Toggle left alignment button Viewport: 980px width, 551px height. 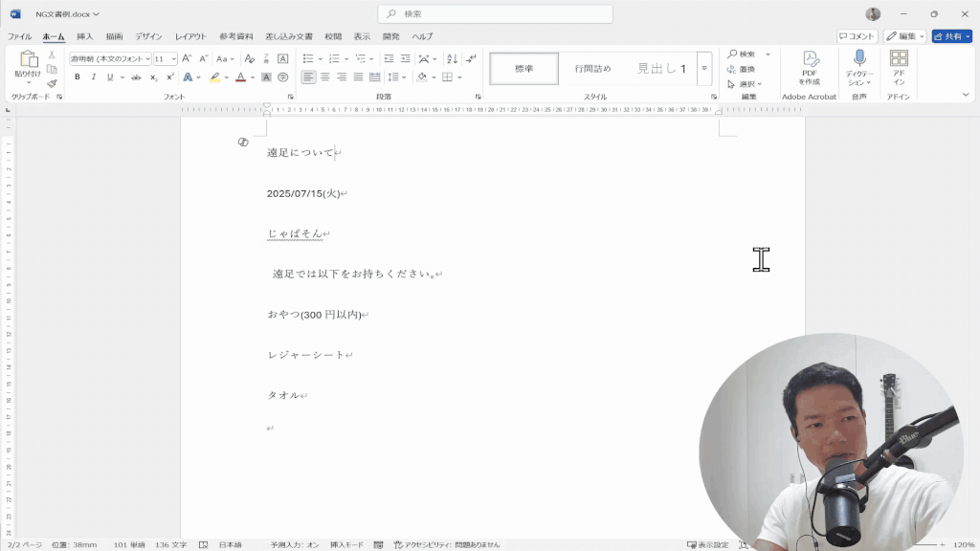tap(308, 77)
